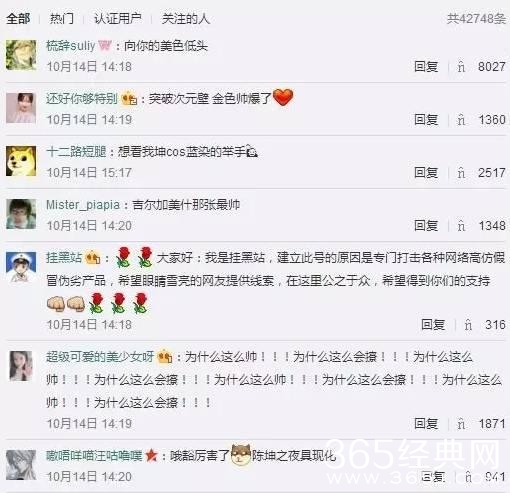This screenshot has height=493, width=510.
Task: Open the 认证用户 tab
Action: tap(118, 19)
